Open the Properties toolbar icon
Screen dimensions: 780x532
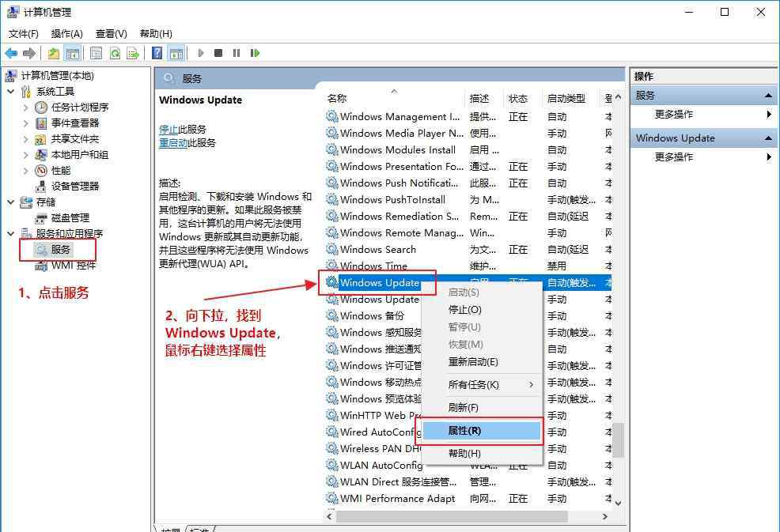(x=96, y=53)
